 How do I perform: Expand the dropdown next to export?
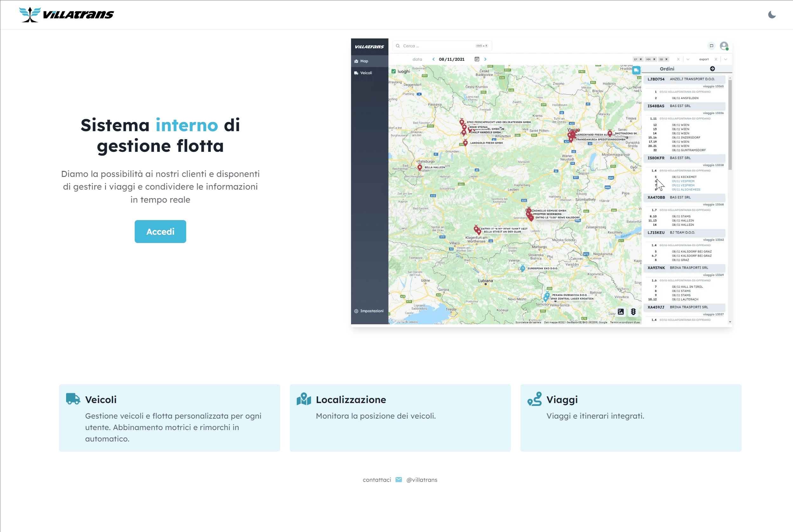pyautogui.click(x=725, y=59)
